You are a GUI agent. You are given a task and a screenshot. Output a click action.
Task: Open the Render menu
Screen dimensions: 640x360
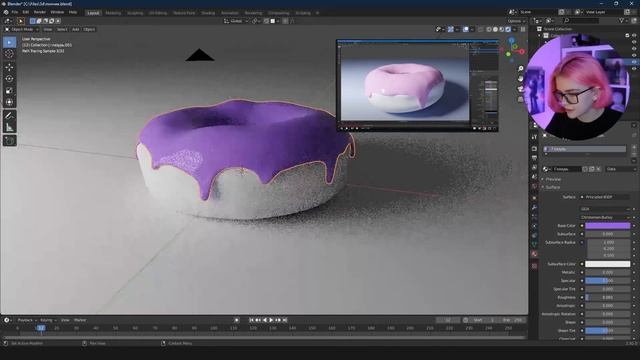(40, 12)
